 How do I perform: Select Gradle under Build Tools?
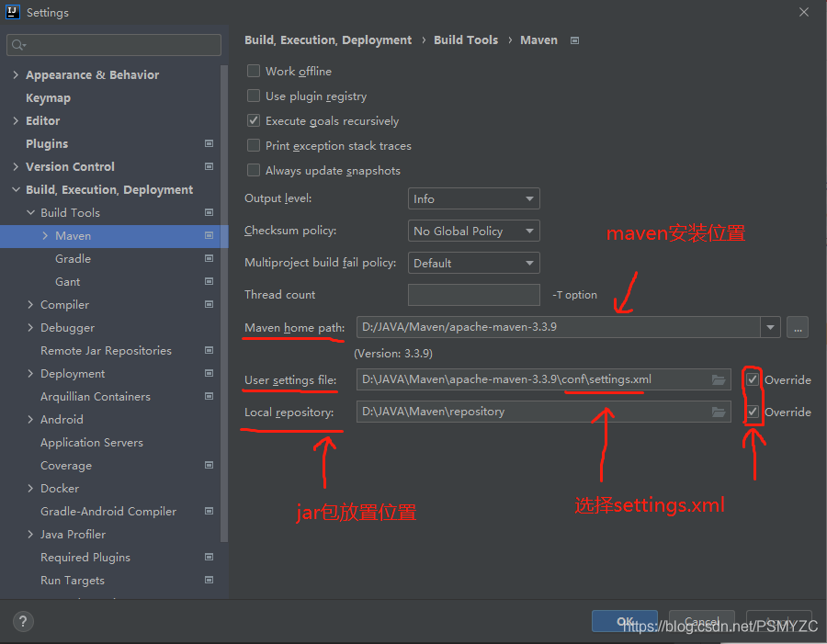(x=73, y=259)
